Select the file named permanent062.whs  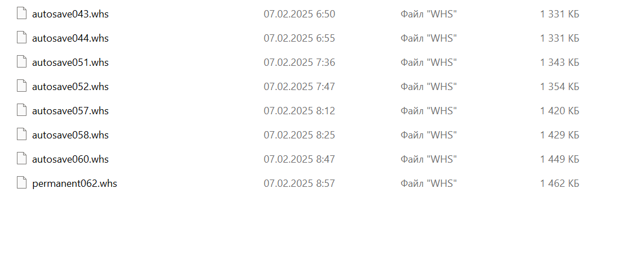click(x=74, y=183)
